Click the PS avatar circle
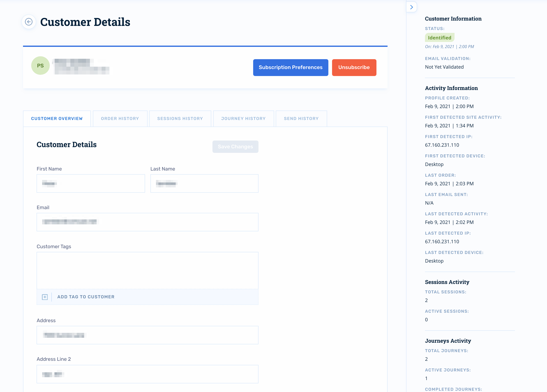This screenshot has width=547, height=392. click(x=40, y=66)
